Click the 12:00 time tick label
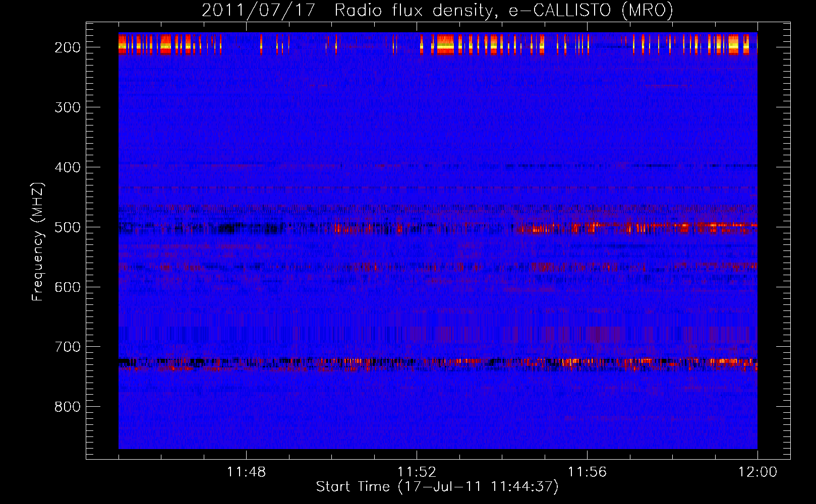The image size is (816, 504). [x=757, y=472]
